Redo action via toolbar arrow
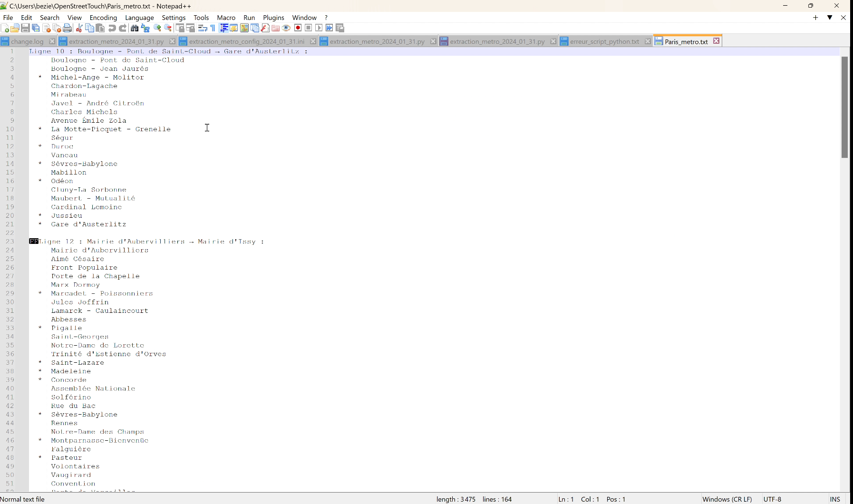853x504 pixels. [123, 28]
